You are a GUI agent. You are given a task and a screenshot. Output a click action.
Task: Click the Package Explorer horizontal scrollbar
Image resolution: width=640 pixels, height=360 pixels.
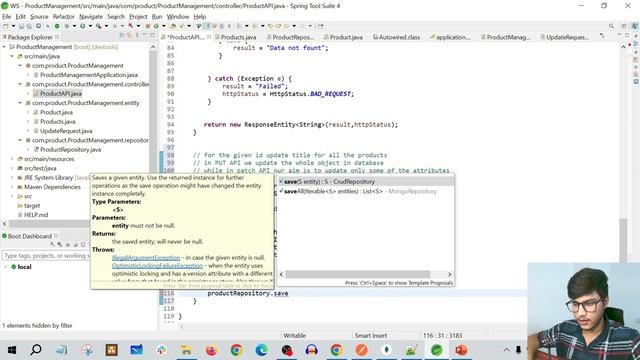click(49, 224)
